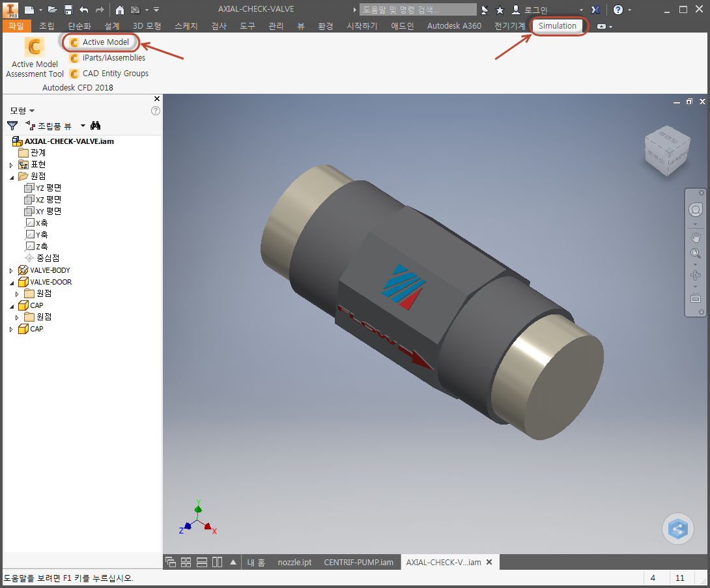Click the ViewCube in the viewport
The width and height of the screenshot is (710, 588).
667,150
